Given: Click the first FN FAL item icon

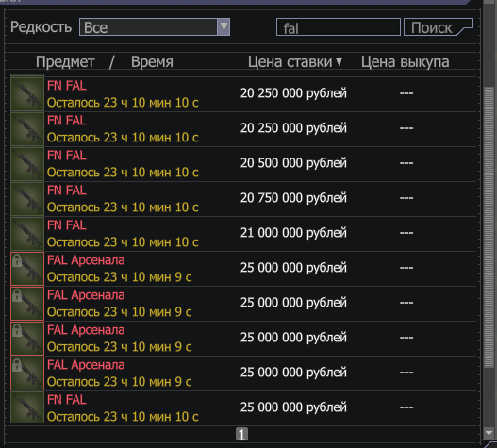Looking at the screenshot, I should pos(27,94).
